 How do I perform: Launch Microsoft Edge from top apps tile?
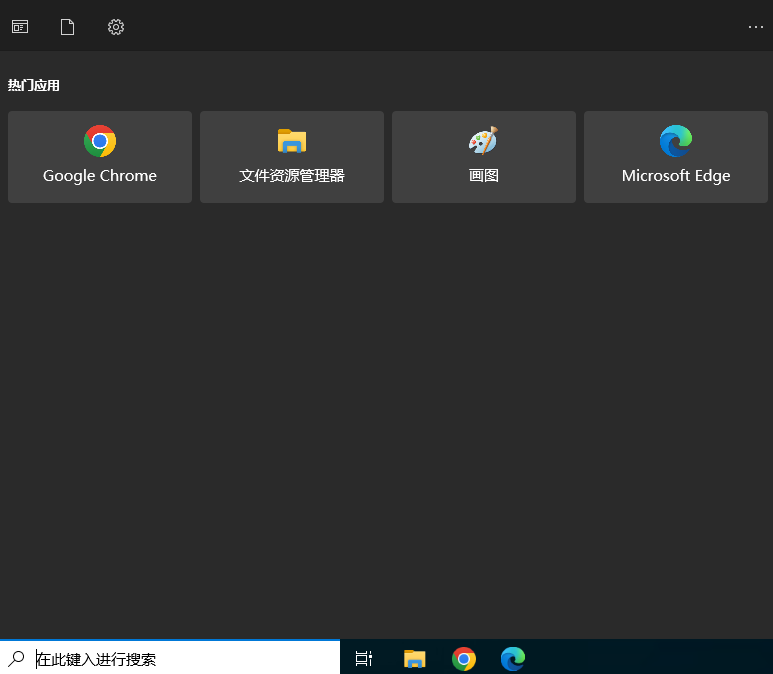[x=676, y=157]
